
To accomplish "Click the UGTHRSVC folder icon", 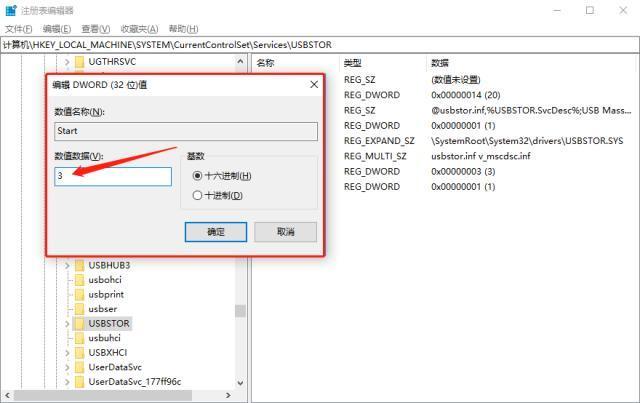I will (x=80, y=62).
